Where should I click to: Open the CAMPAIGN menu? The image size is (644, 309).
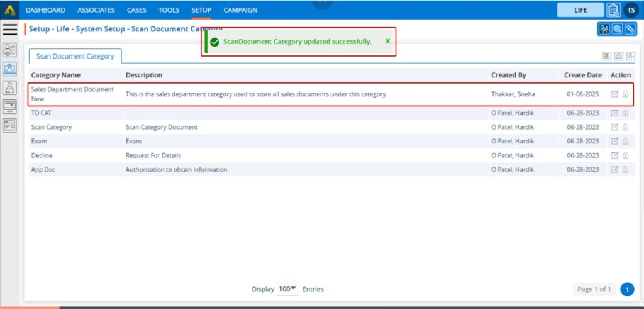(x=240, y=10)
